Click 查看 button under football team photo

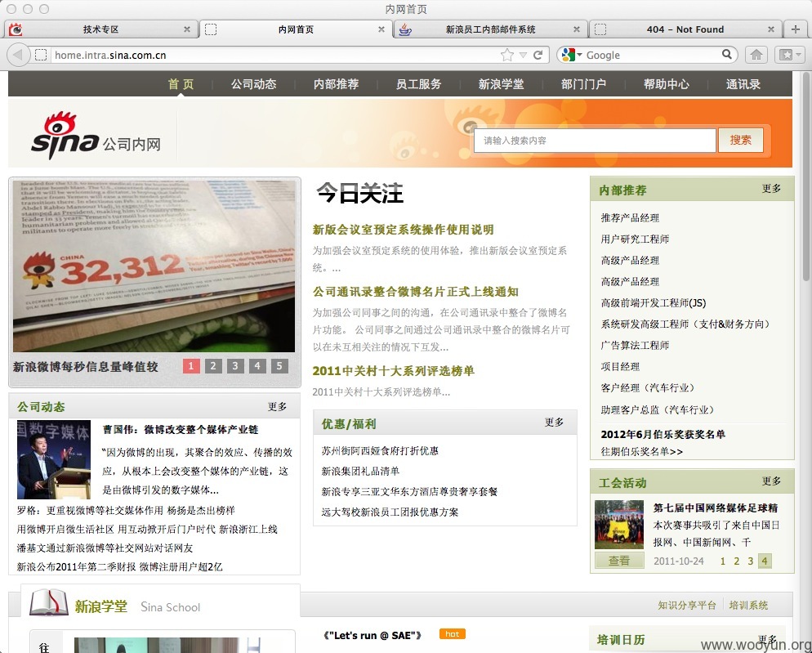pyautogui.click(x=619, y=560)
